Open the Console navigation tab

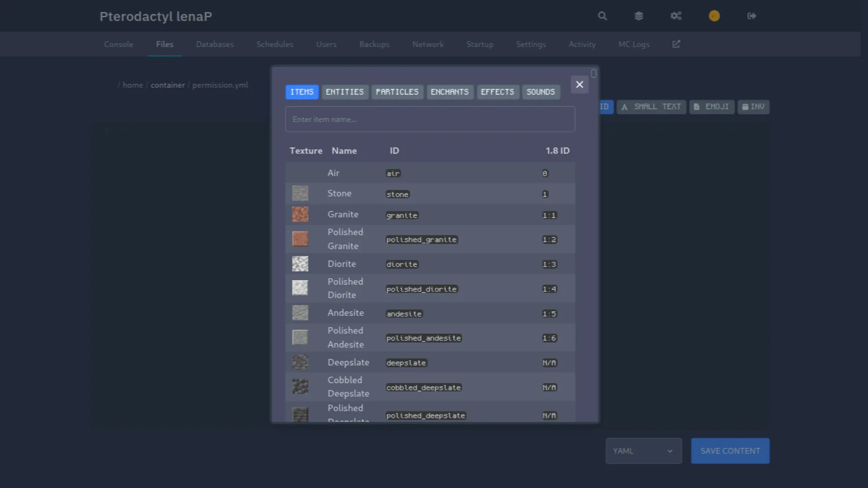click(118, 44)
